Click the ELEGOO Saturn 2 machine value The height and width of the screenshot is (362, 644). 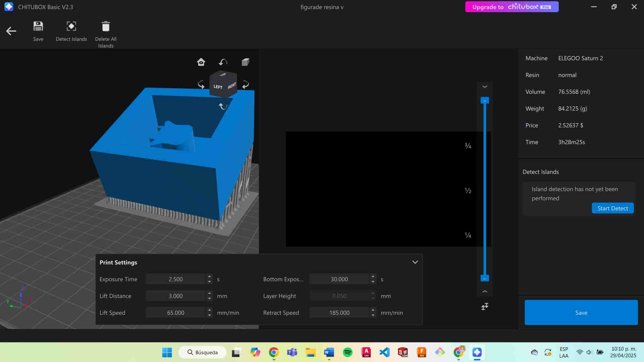(581, 58)
